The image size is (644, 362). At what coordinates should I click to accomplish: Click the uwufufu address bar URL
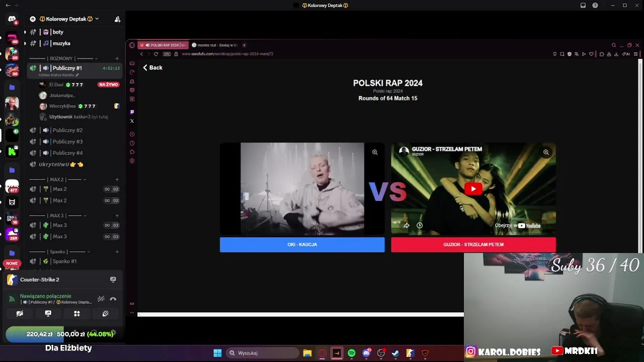(227, 54)
